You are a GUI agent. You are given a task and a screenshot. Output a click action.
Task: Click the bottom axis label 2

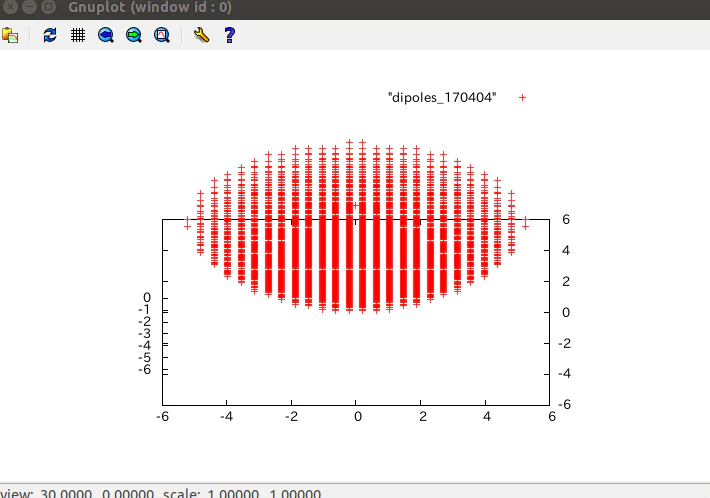[422, 417]
